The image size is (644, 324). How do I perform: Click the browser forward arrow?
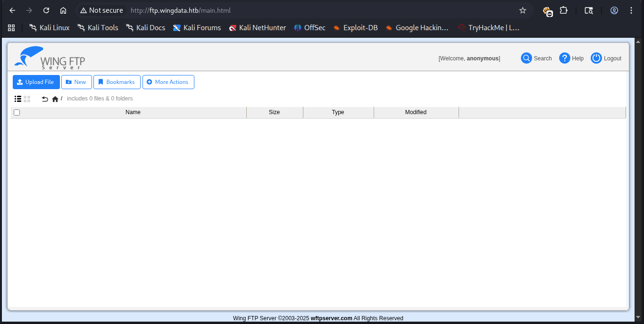(x=29, y=10)
